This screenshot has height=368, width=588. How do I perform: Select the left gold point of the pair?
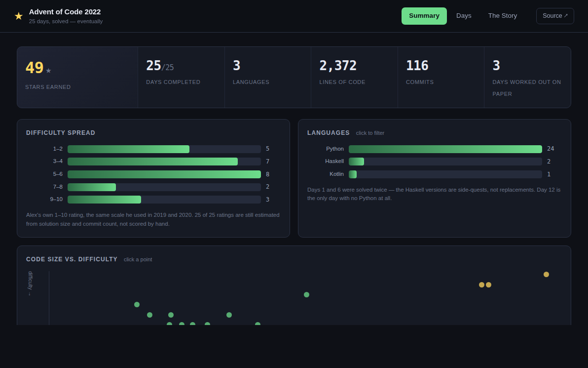pyautogui.click(x=481, y=285)
